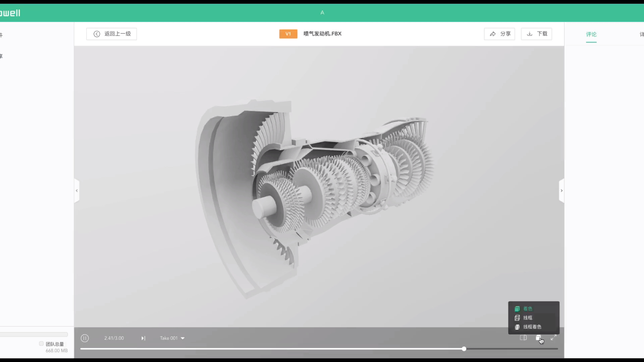644x362 pixels.
Task: Click the shading mode cube icon
Action: (538, 338)
